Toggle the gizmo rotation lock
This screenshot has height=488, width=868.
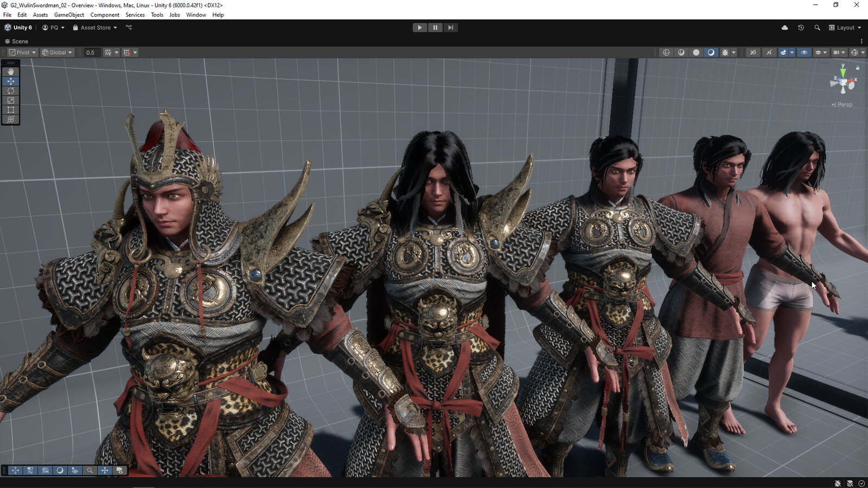pos(858,68)
